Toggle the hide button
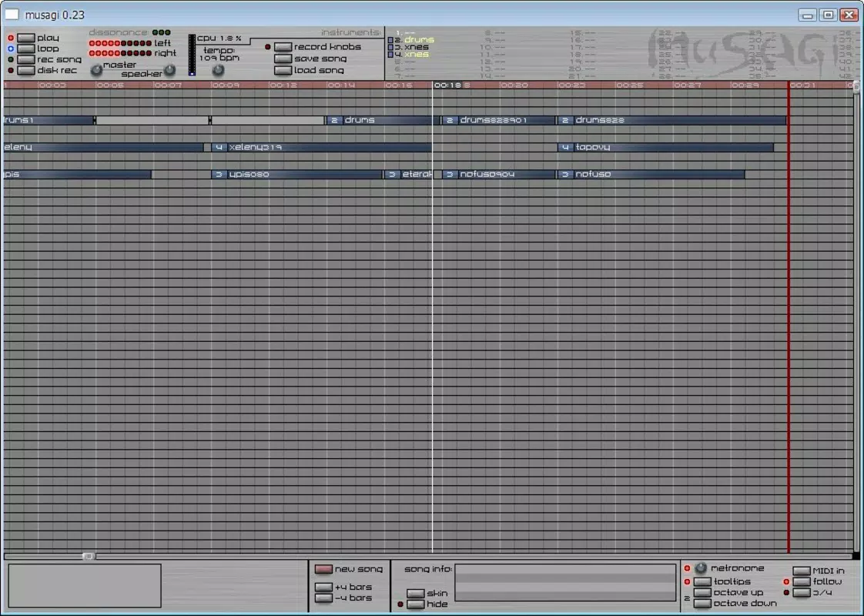864x616 pixels. coord(416,604)
